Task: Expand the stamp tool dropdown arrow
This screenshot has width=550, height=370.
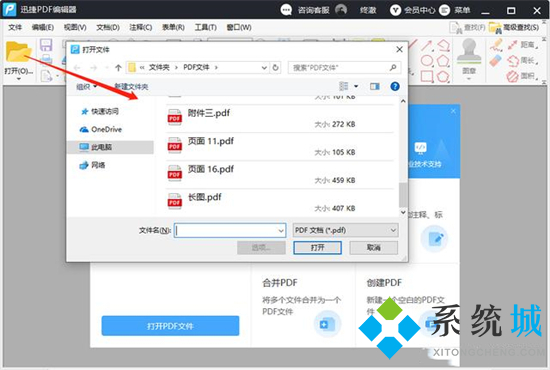Action: coord(469,79)
